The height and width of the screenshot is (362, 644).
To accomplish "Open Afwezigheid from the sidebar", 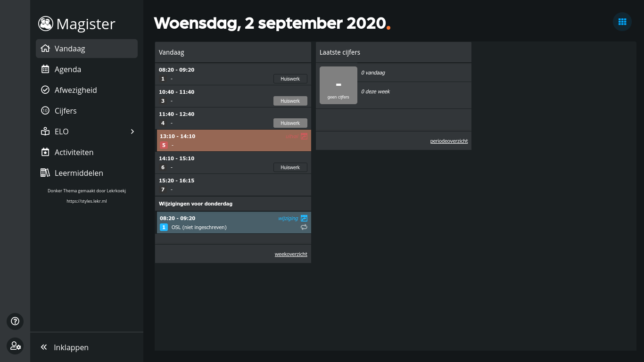I will pyautogui.click(x=76, y=90).
